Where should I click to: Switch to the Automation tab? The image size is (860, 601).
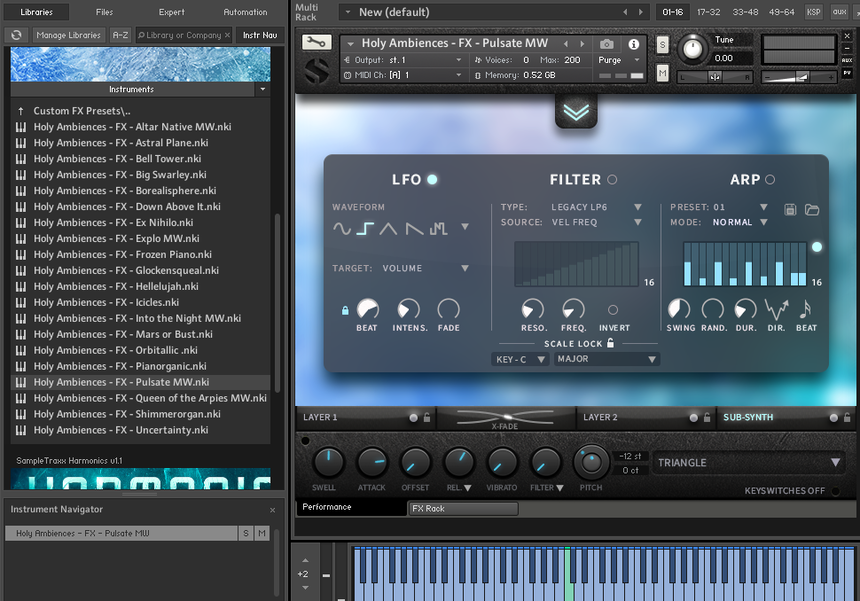(245, 12)
